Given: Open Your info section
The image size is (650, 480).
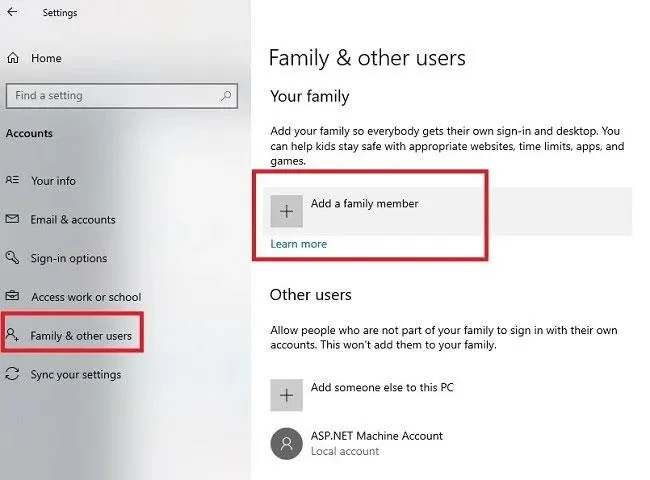Looking at the screenshot, I should coord(53,181).
